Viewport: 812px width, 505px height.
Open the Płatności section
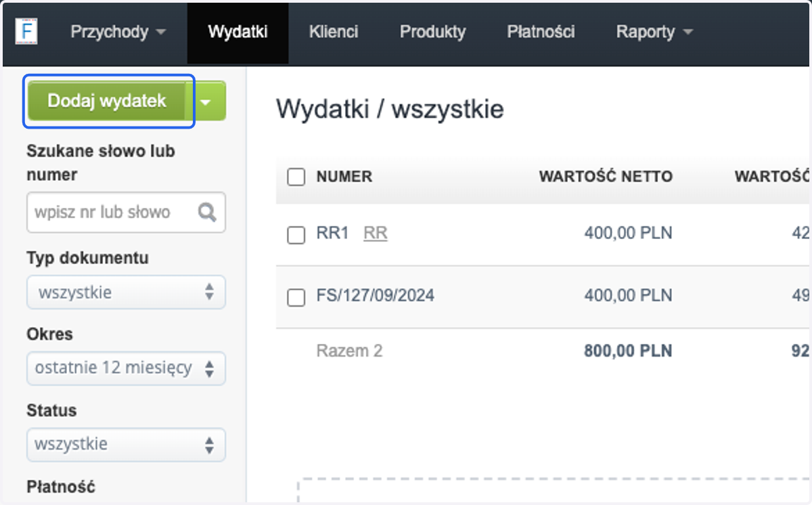(x=541, y=32)
